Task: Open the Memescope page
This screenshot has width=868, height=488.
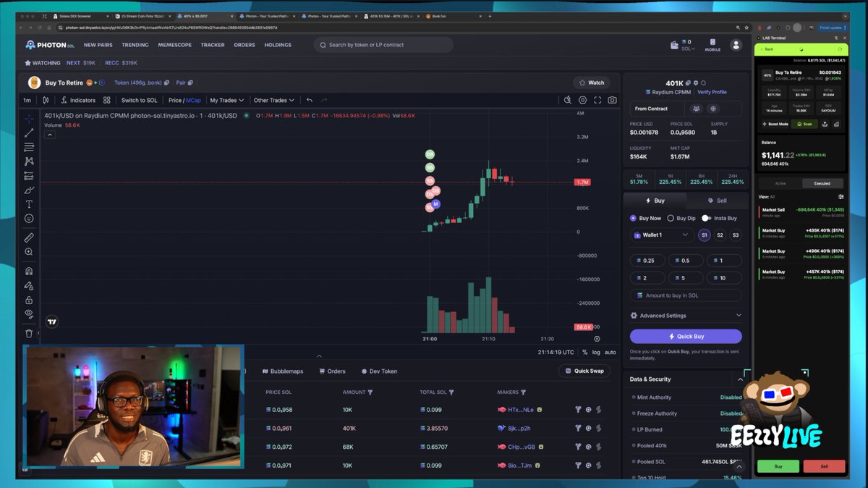Action: click(175, 45)
